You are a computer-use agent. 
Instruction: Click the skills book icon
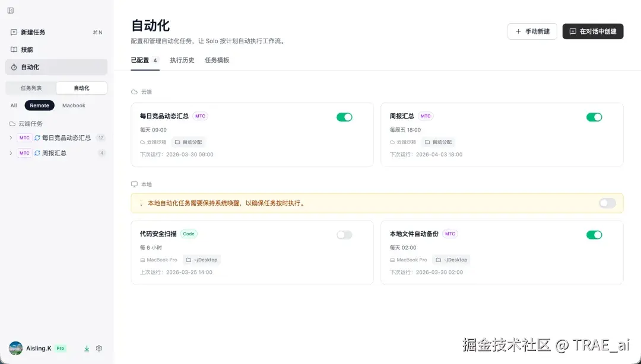click(14, 49)
